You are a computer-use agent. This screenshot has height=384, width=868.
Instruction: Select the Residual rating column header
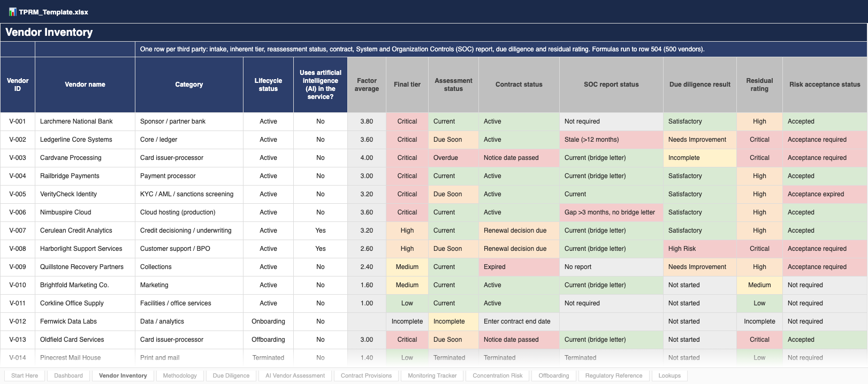coord(759,85)
